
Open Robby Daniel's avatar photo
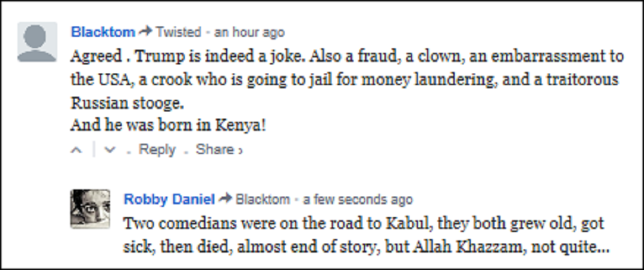[90, 209]
